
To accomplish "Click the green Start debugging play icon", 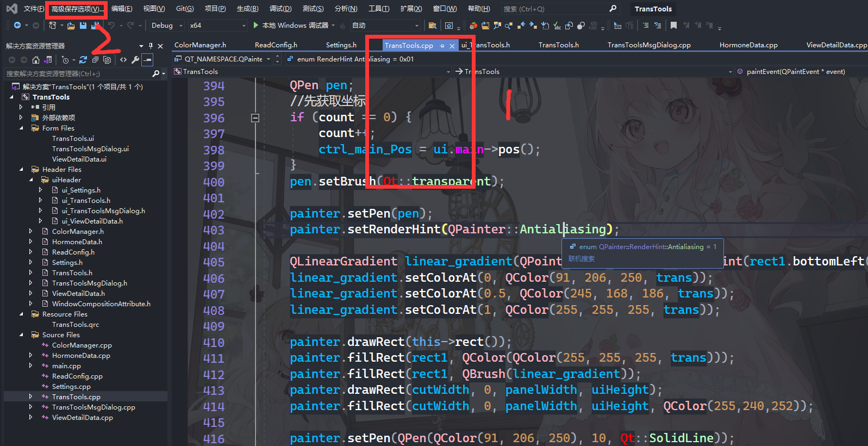I will 256,25.
